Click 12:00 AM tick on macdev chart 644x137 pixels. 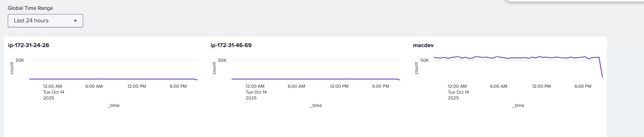click(457, 86)
